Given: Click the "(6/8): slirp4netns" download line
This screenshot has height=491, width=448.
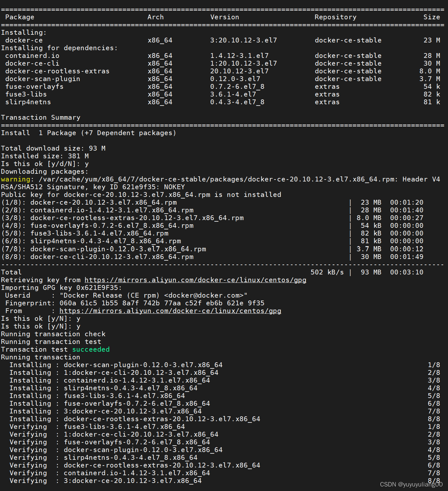Looking at the screenshot, I should tap(212, 241).
